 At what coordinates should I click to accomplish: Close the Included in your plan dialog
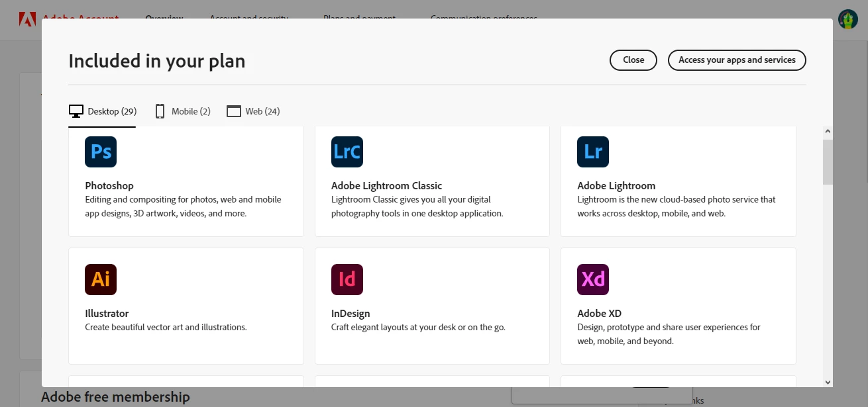click(x=633, y=60)
